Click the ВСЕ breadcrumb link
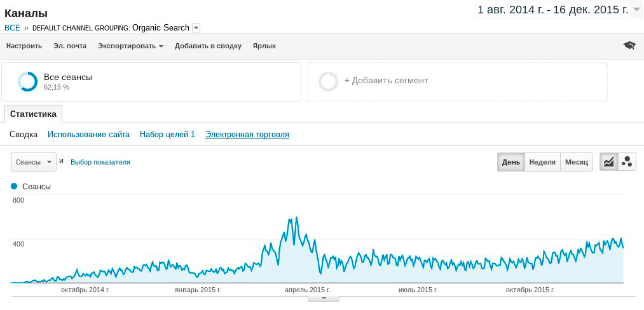This screenshot has width=644, height=310. pyautogui.click(x=12, y=28)
